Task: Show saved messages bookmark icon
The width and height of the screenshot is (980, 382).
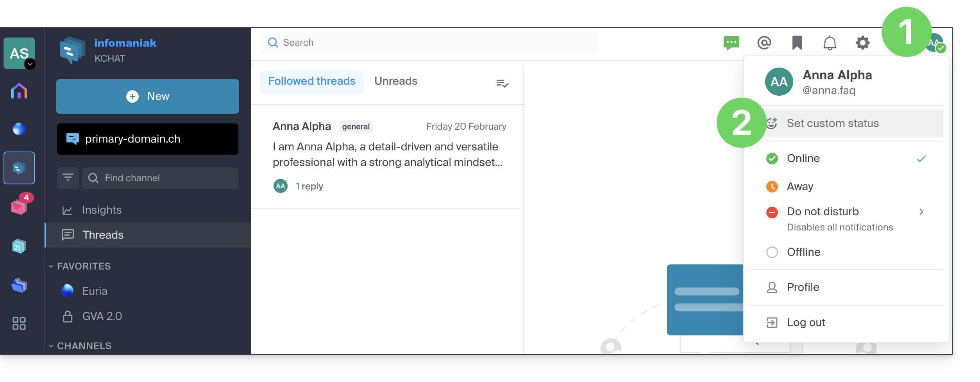Action: pyautogui.click(x=797, y=43)
